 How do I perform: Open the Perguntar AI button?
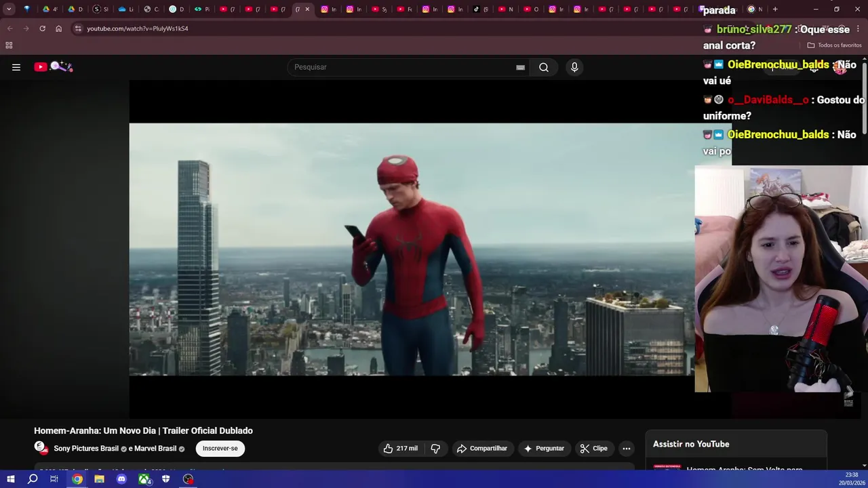pyautogui.click(x=544, y=448)
